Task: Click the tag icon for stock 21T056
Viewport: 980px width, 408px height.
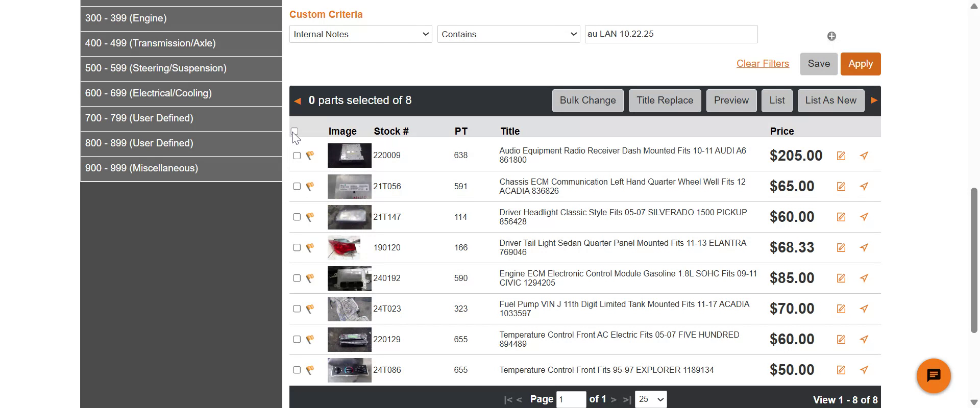Action: (310, 186)
